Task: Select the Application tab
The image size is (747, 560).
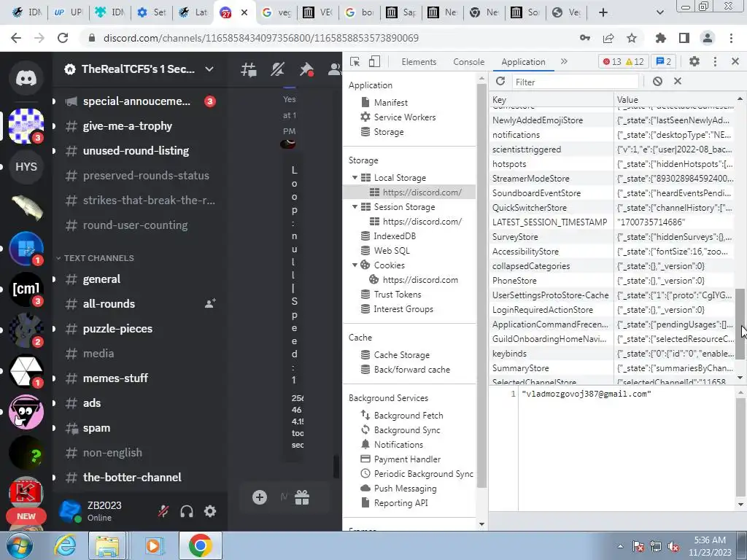Action: coord(523,62)
